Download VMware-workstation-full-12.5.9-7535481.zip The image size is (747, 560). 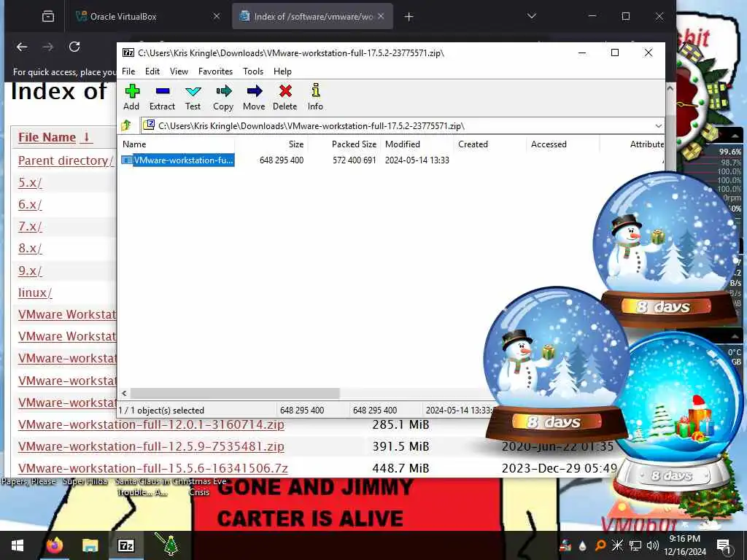(x=151, y=446)
